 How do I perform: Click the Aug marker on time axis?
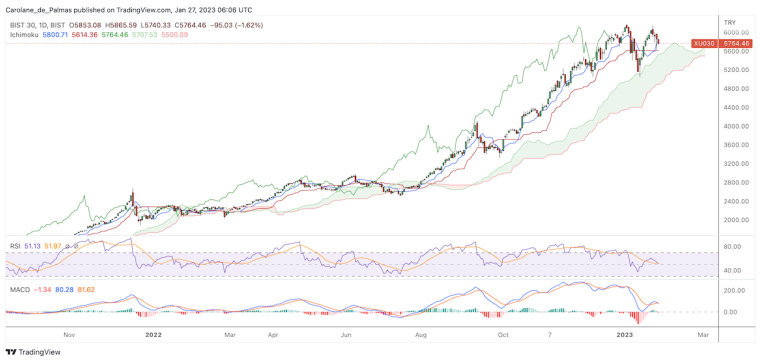pos(421,335)
